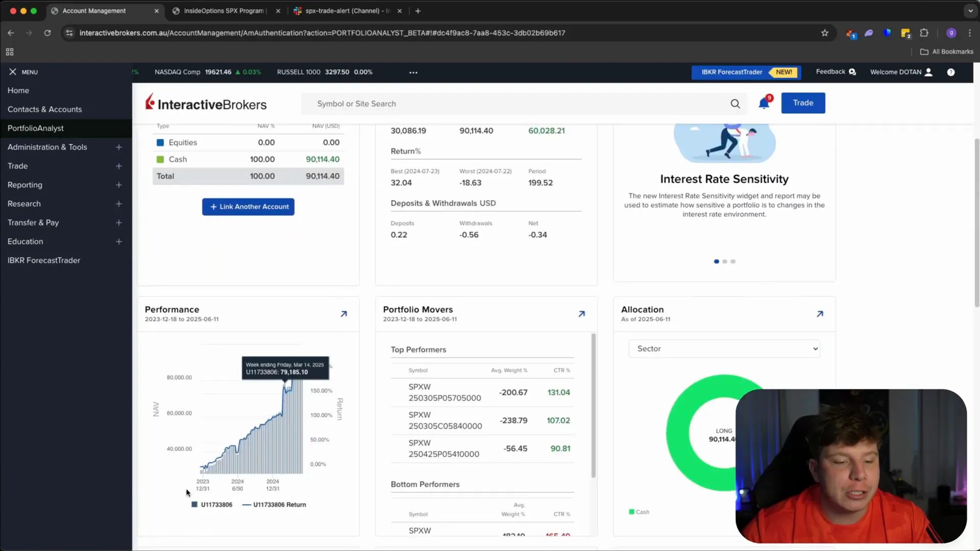The image size is (980, 551).
Task: Click the Welcome DOTAN user icon
Action: pyautogui.click(x=929, y=72)
